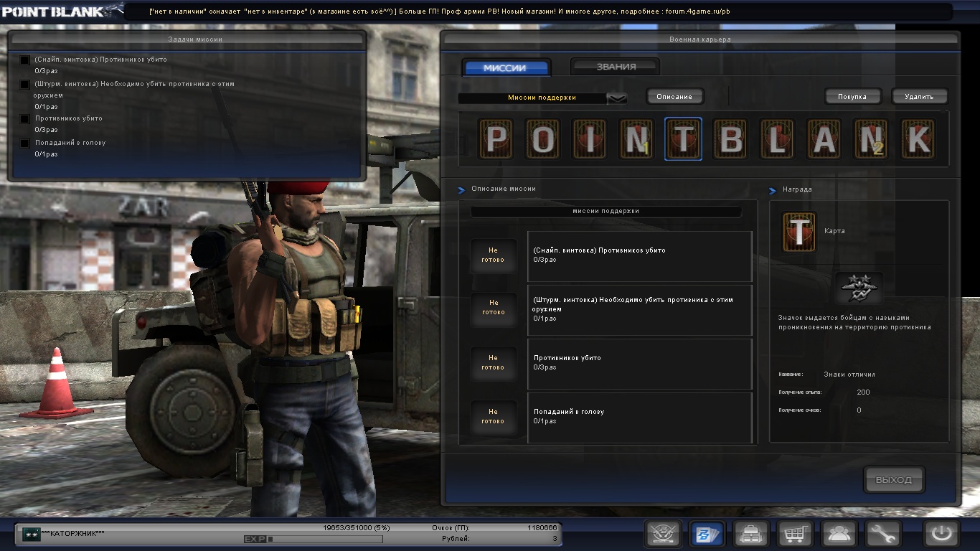This screenshot has width=980, height=551.
Task: Select the letter B mission card
Action: point(730,139)
